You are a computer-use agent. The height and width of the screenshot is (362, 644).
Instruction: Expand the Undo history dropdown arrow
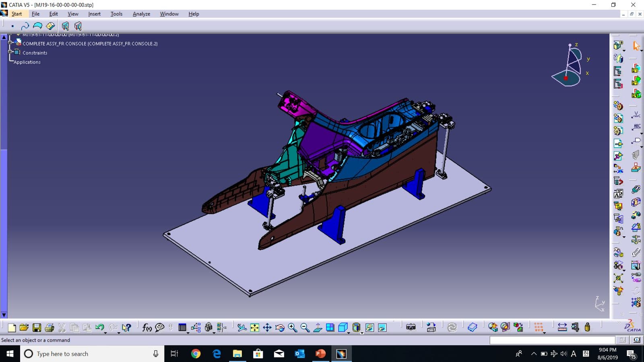coord(106,333)
